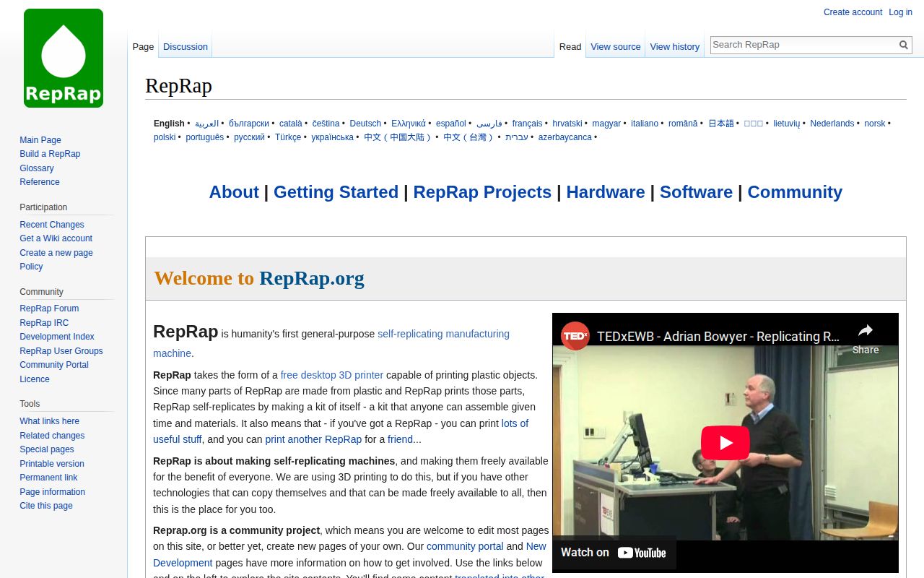
Task: Open the Getting Started section
Action: click(x=336, y=192)
